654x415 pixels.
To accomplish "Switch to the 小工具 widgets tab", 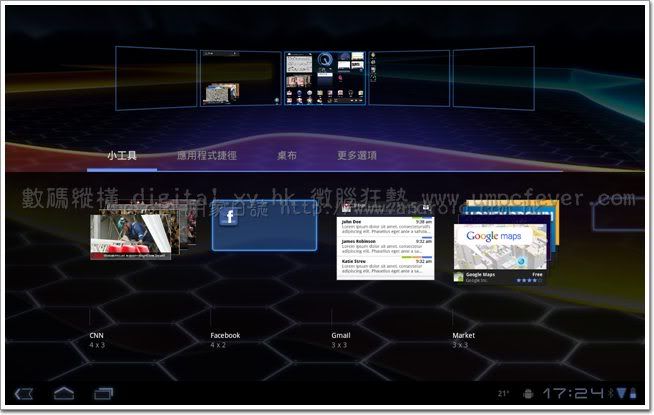I will [x=121, y=156].
